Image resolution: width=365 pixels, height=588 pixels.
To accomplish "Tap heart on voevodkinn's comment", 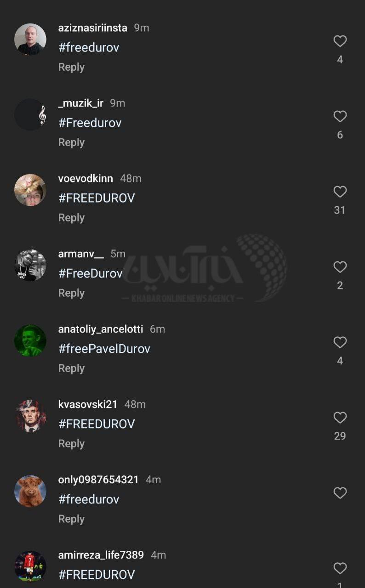I will (340, 192).
